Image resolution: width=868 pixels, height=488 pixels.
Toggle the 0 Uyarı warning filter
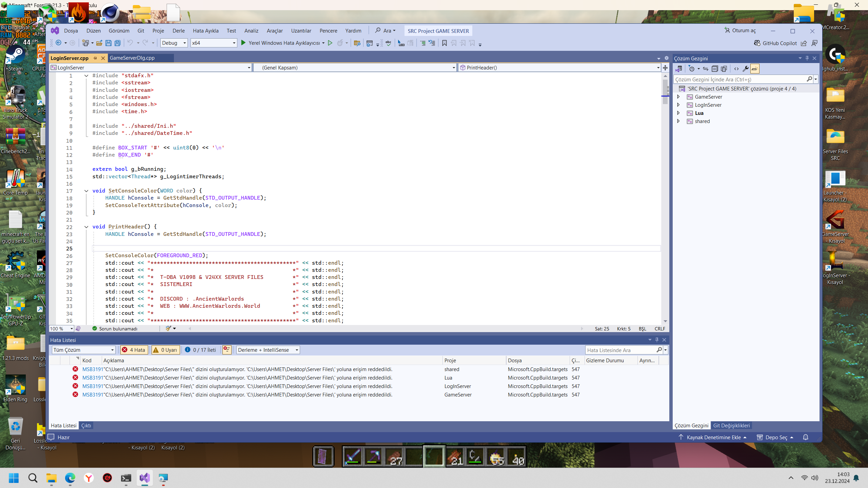coord(165,350)
